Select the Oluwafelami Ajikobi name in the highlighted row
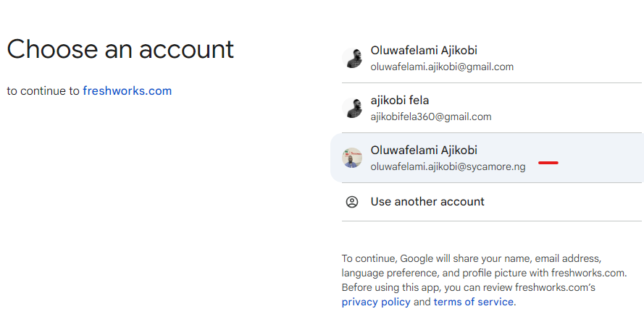The width and height of the screenshot is (644, 322). coord(424,150)
